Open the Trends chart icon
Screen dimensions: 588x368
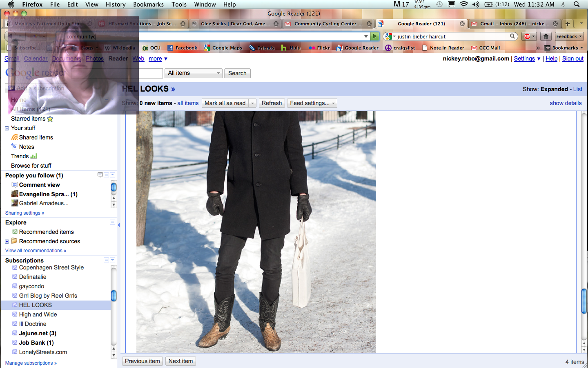pos(34,156)
